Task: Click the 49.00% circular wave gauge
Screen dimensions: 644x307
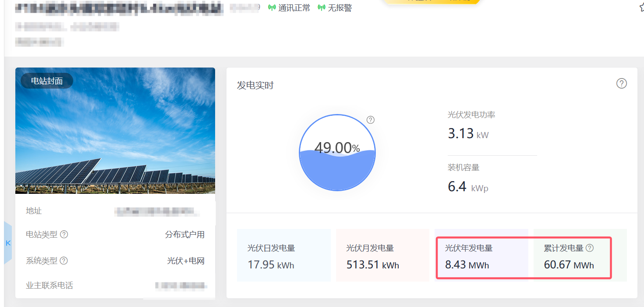Action: click(x=337, y=153)
